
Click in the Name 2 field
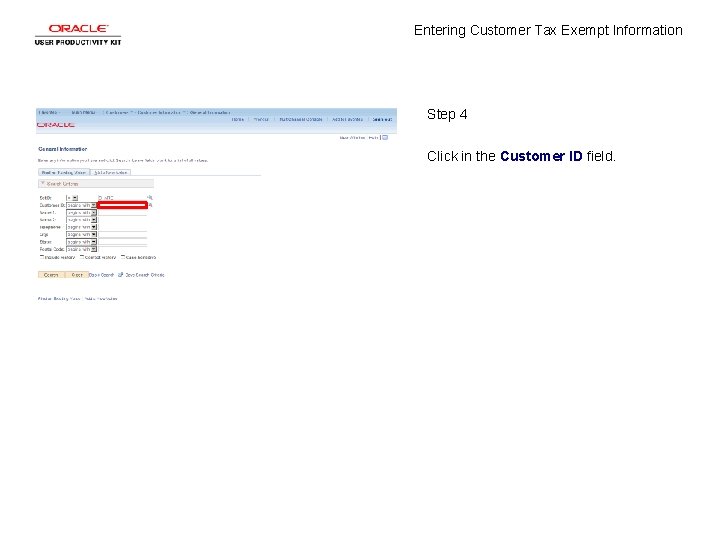(x=122, y=220)
